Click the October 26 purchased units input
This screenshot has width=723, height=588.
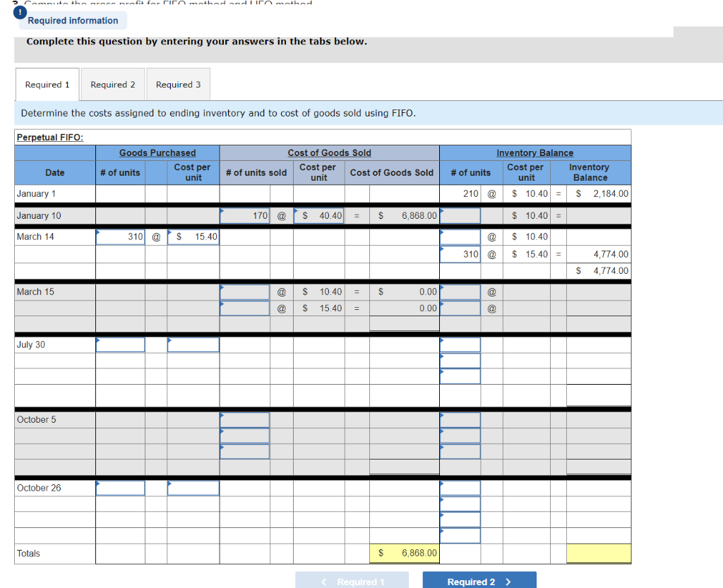[x=120, y=487]
